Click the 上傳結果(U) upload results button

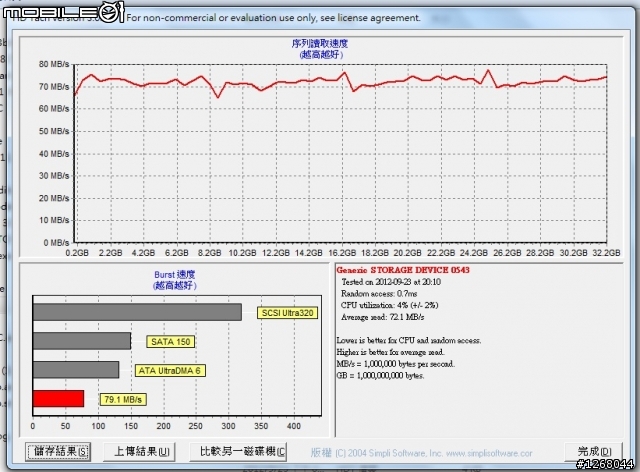pyautogui.click(x=139, y=452)
